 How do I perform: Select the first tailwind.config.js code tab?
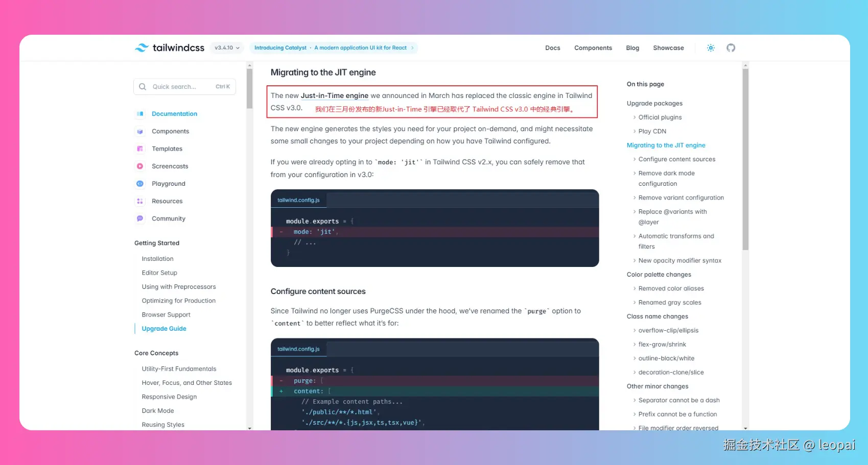(298, 200)
